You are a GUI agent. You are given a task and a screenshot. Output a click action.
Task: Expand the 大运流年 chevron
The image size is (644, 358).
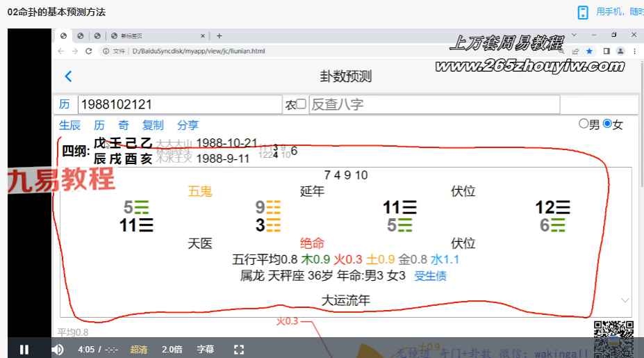tap(625, 300)
